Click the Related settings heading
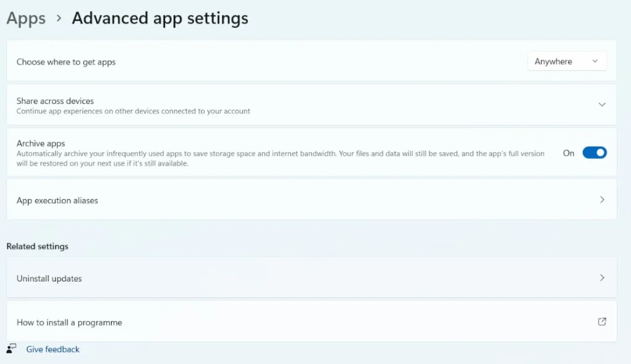The image size is (631, 364). point(37,246)
